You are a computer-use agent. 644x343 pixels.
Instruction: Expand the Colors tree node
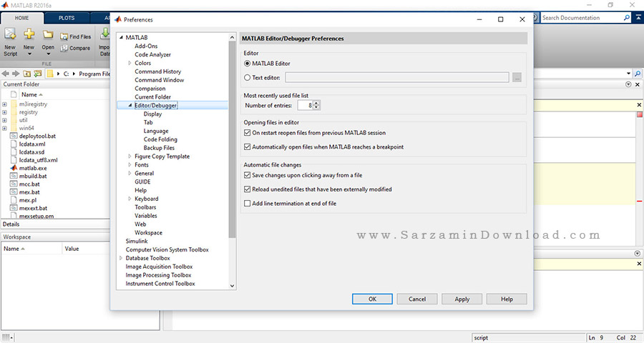130,63
